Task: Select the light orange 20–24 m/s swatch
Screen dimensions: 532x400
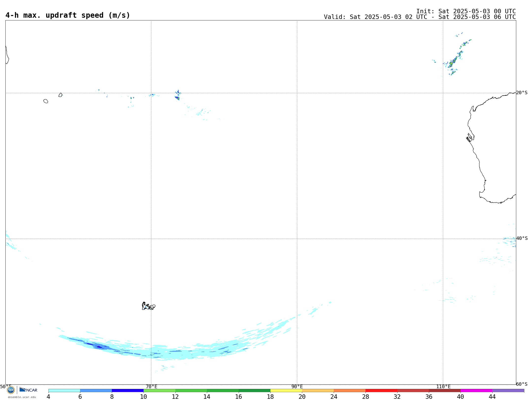Action: 318,391
